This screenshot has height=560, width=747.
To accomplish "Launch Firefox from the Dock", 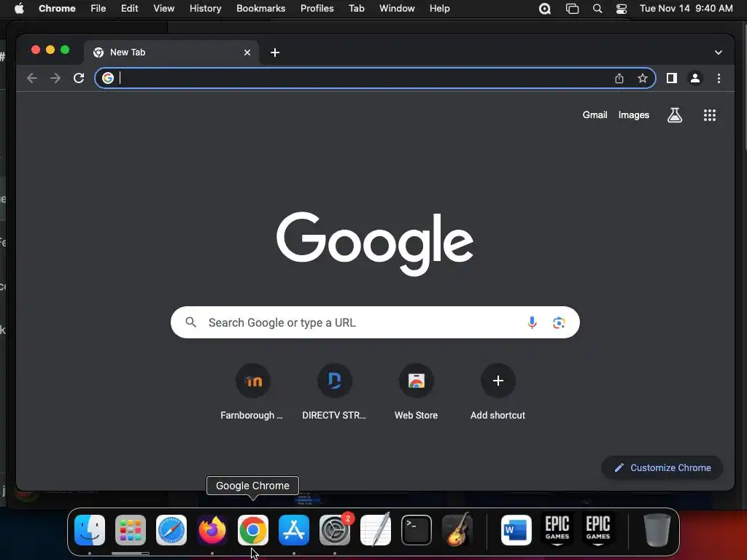I will 212,530.
